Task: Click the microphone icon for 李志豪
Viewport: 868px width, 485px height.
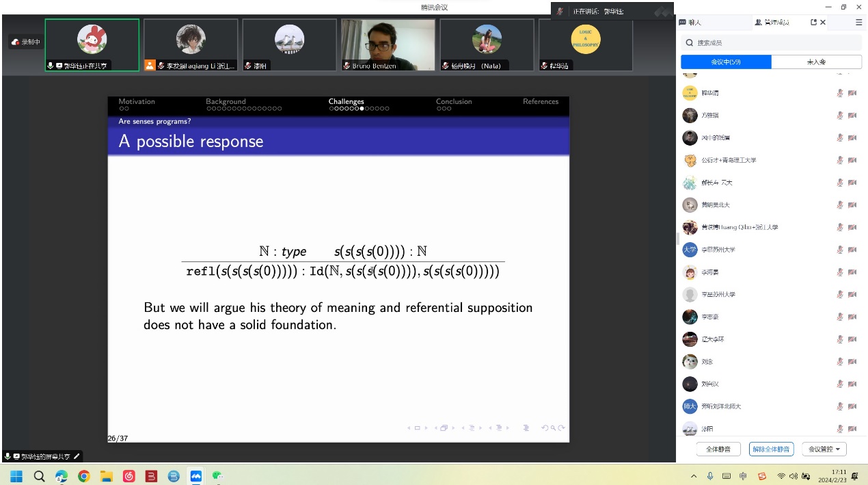Action: 840,317
